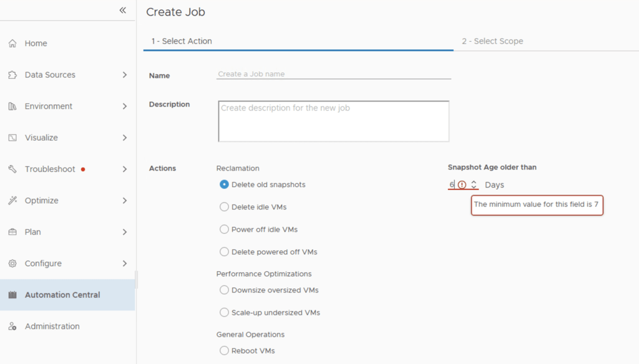
Task: Click the Troubleshoot wrench icon
Action: click(12, 170)
